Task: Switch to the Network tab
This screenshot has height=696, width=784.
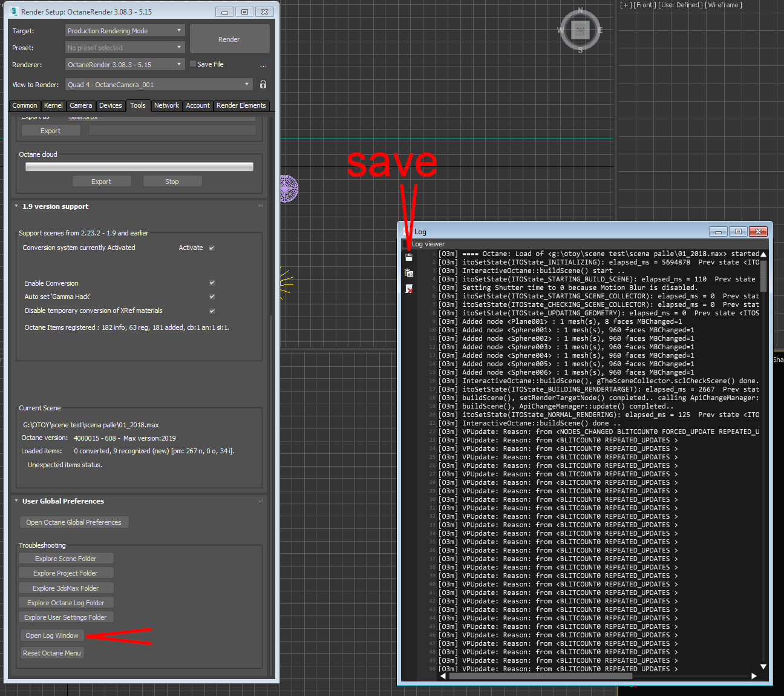Action: (166, 105)
